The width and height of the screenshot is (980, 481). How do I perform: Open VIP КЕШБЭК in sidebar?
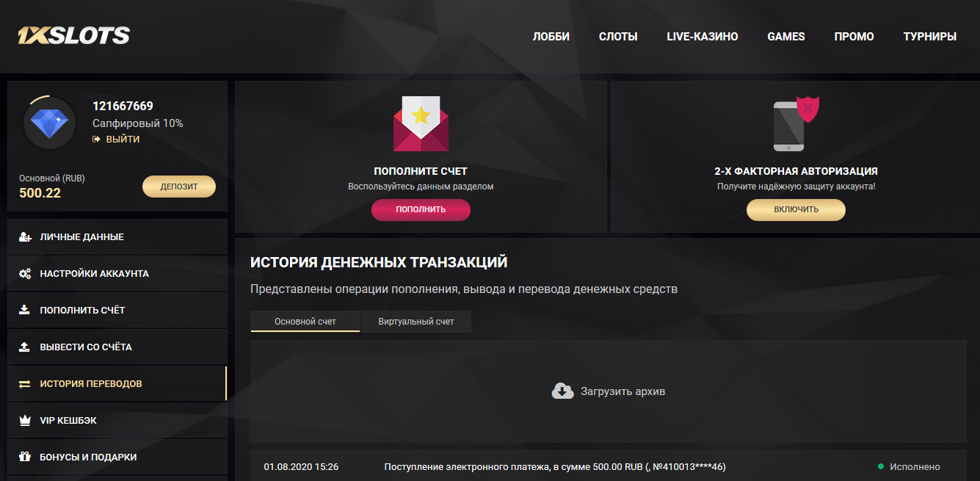(117, 420)
